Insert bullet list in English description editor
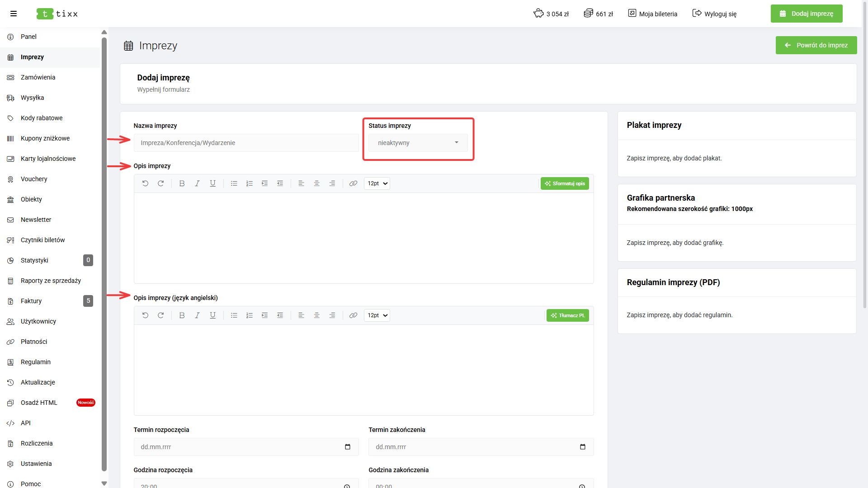Viewport: 868px width, 488px height. pos(234,315)
